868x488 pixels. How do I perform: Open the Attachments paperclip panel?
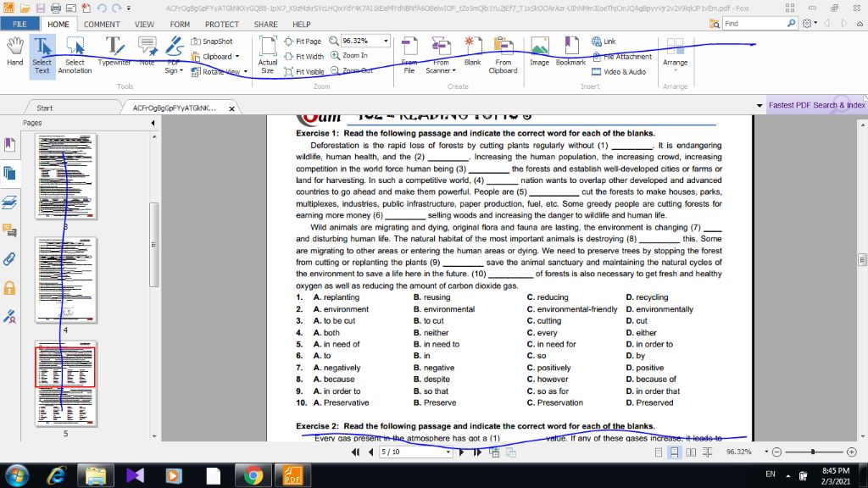pyautogui.click(x=9, y=259)
